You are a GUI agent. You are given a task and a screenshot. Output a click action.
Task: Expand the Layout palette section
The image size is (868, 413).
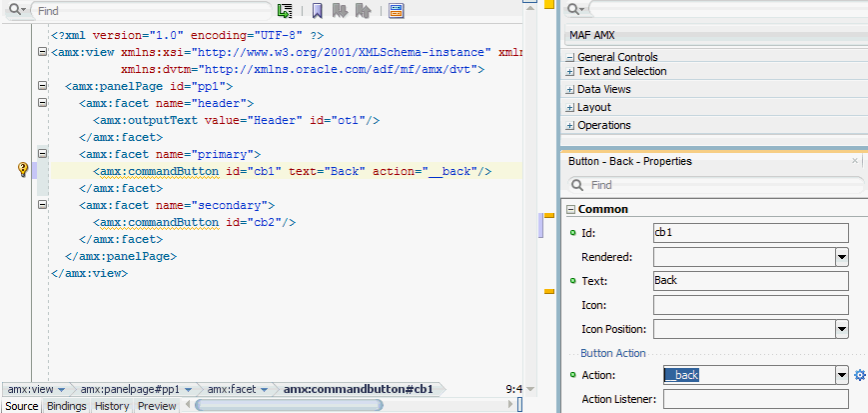pos(569,108)
